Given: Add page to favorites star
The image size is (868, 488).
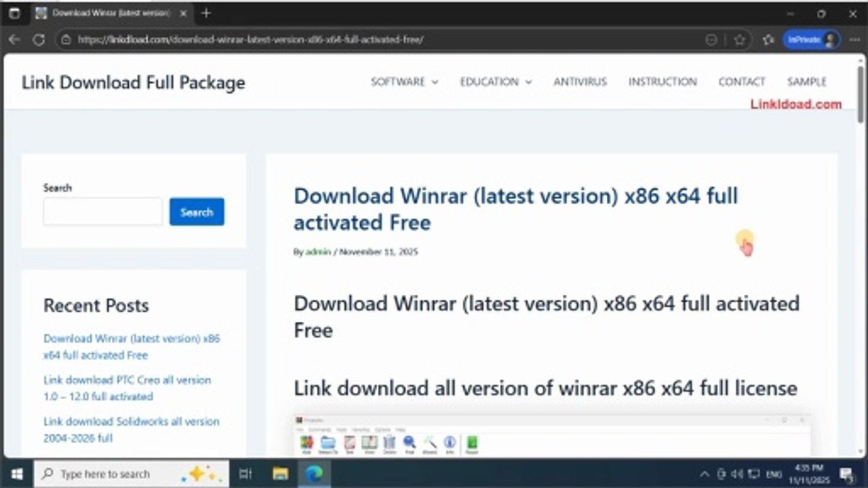Looking at the screenshot, I should point(739,39).
